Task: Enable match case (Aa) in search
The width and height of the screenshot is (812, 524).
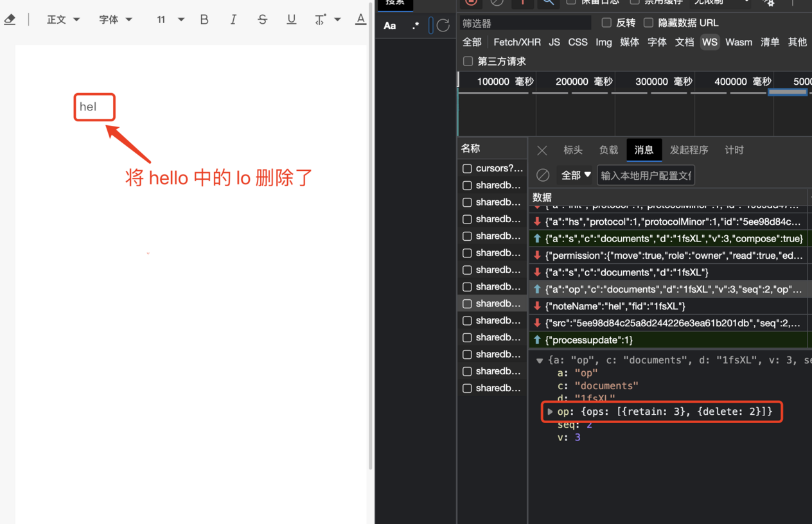Action: coord(390,26)
